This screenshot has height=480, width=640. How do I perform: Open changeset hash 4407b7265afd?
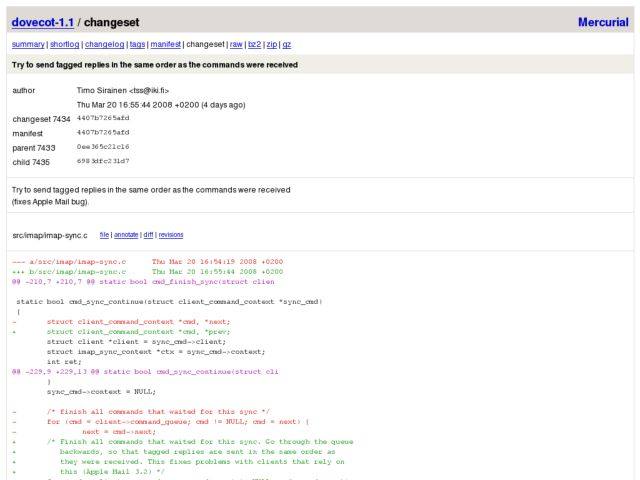(x=103, y=119)
